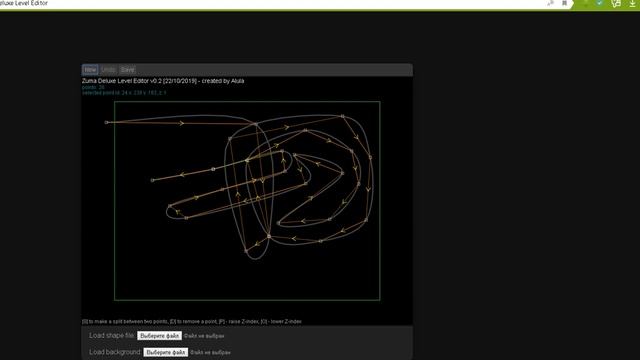Click the Undo button in editor toolbar
This screenshot has width=640, height=360.
(x=108, y=70)
